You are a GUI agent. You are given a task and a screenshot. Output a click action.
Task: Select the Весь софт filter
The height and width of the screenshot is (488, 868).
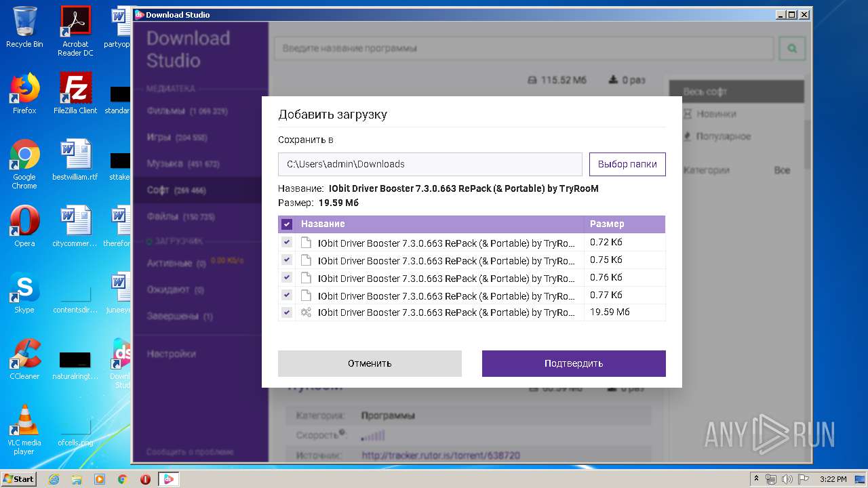pyautogui.click(x=736, y=91)
